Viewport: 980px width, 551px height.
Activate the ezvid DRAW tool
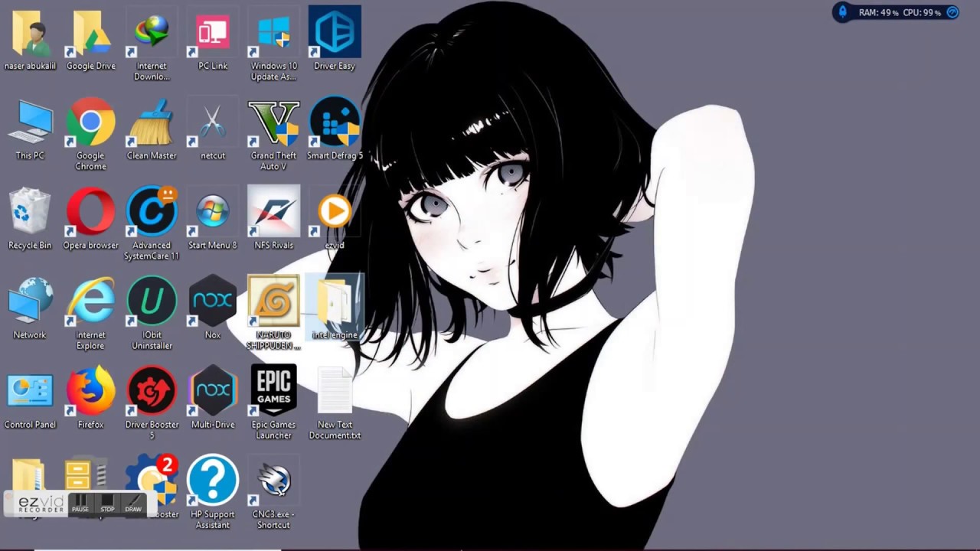pyautogui.click(x=134, y=504)
